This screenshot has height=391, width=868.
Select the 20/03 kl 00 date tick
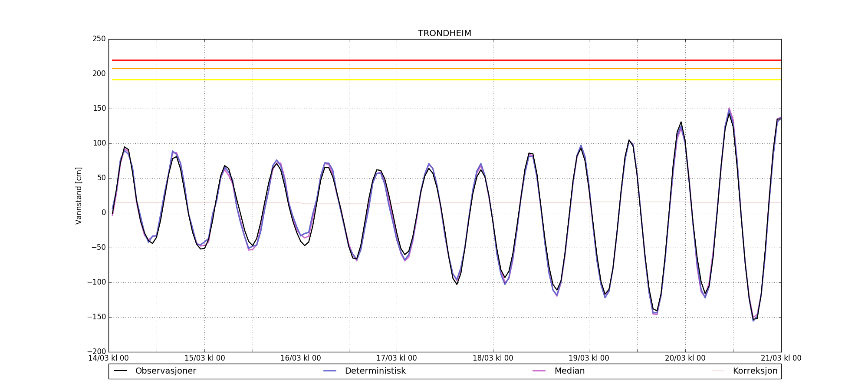pyautogui.click(x=685, y=358)
